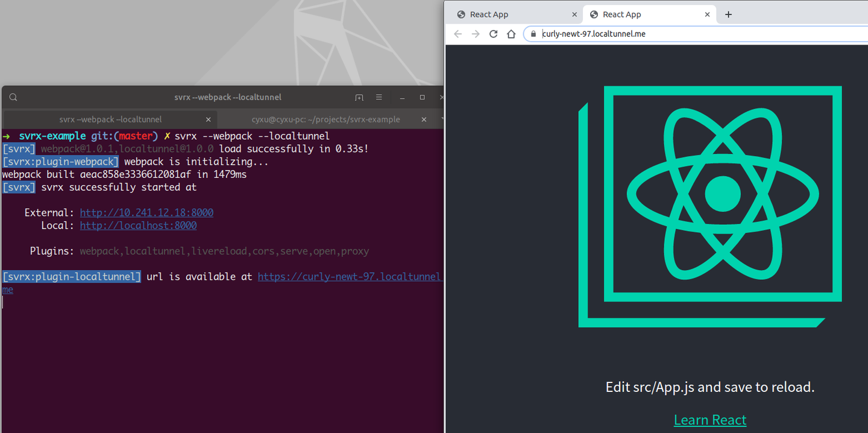Viewport: 868px width, 433px height.
Task: Open the https://curly-newt-97.localtunnel link in terminal
Action: [351, 276]
